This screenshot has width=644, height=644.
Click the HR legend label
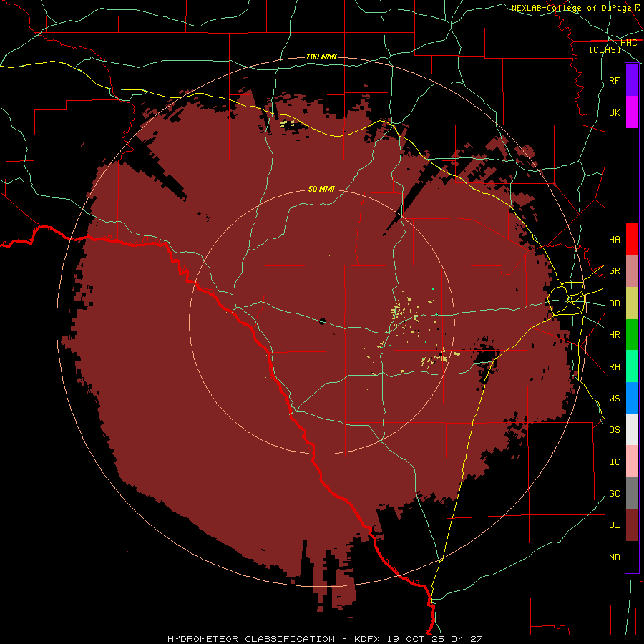pyautogui.click(x=614, y=335)
